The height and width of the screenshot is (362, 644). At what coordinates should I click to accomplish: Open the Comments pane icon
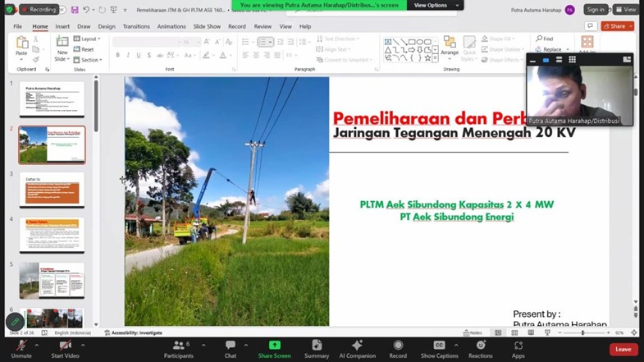tap(590, 26)
